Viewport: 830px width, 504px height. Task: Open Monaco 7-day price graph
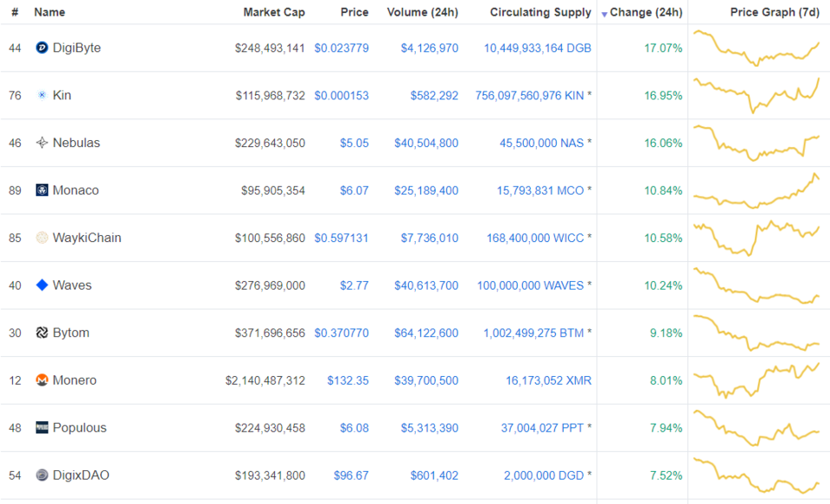tap(757, 190)
